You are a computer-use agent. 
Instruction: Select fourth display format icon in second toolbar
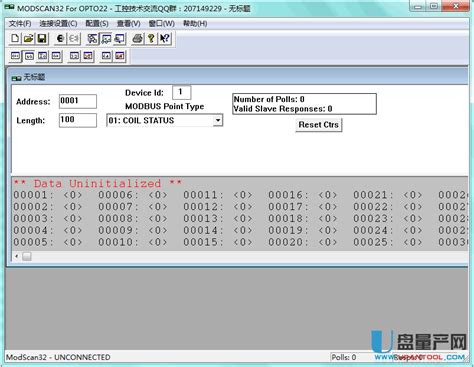(56, 56)
